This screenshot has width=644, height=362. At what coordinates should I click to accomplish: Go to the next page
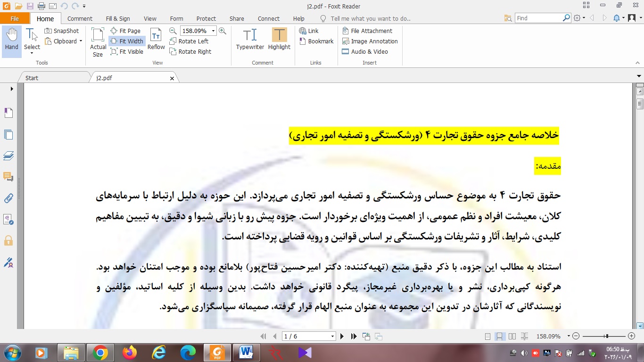coord(342,336)
